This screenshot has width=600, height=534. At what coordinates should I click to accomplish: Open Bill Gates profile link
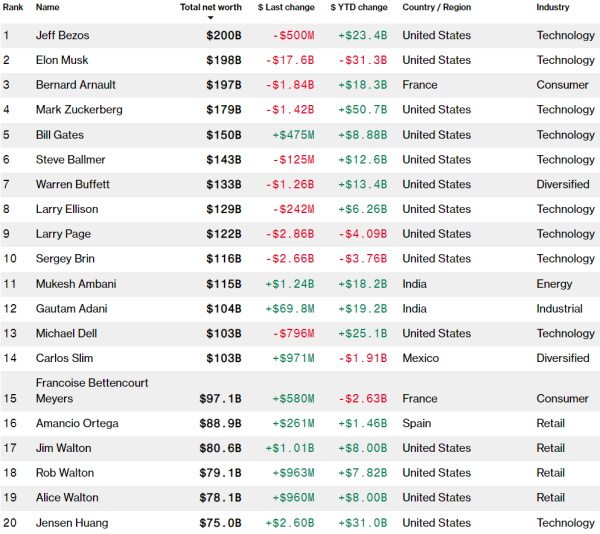click(60, 135)
